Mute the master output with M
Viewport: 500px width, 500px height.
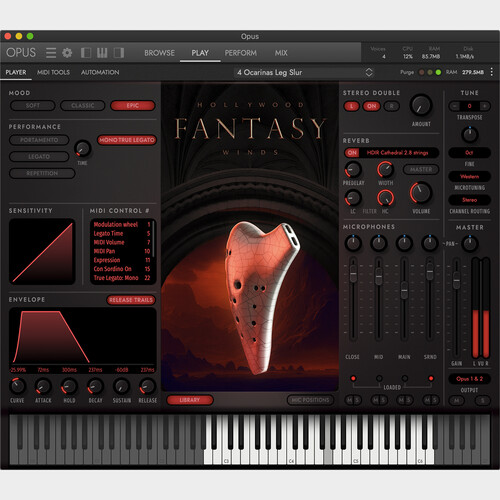pos(457,400)
